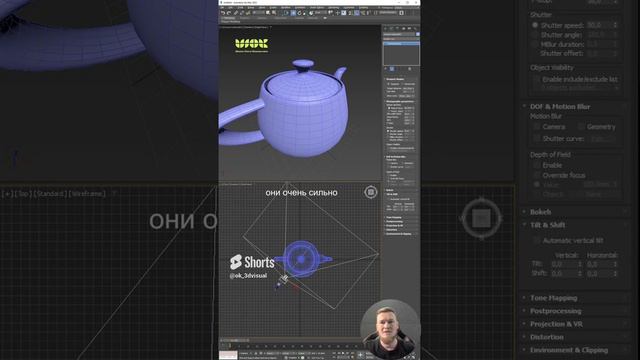Open the Hierarchy tab of command panel
This screenshot has height=360, width=640.
397,29
